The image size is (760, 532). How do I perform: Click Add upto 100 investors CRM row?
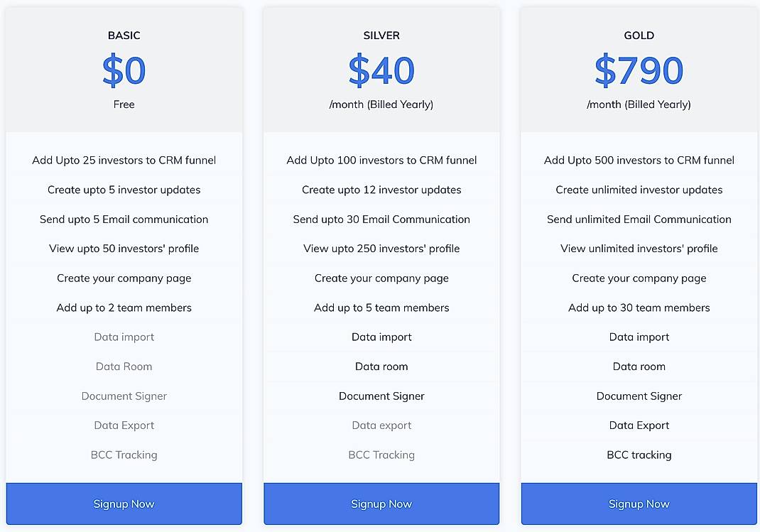[x=381, y=160]
